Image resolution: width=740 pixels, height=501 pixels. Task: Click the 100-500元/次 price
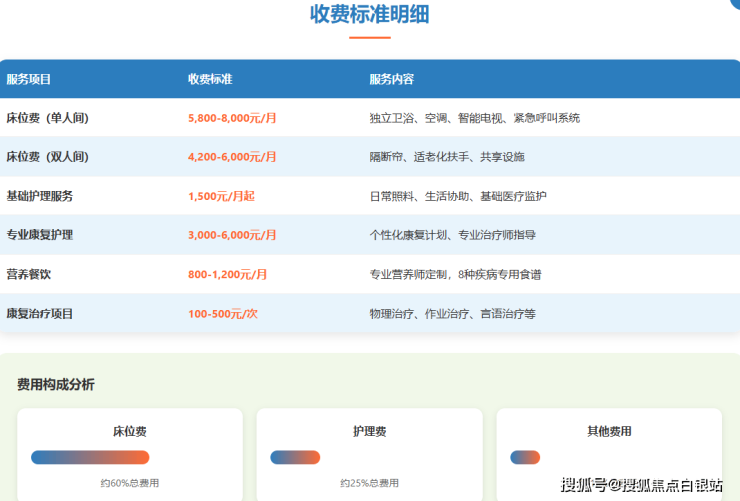tap(223, 313)
